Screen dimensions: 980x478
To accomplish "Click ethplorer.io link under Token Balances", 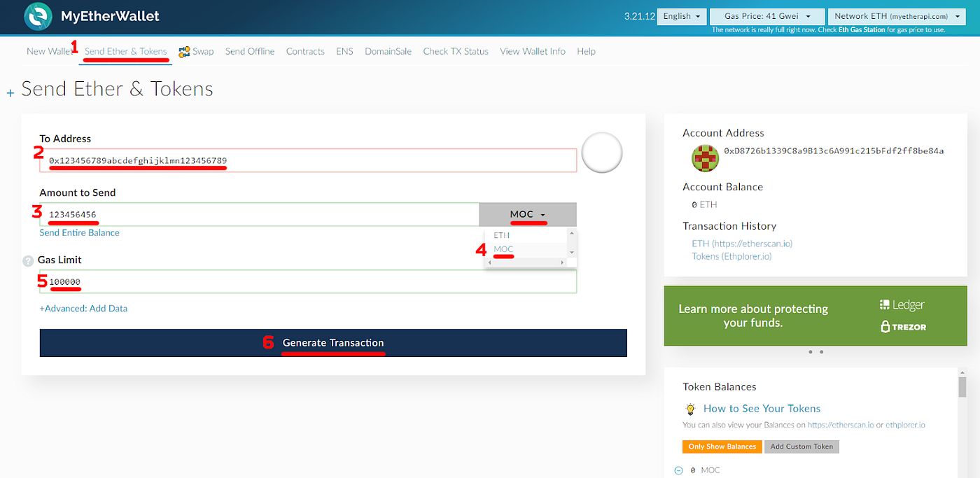I will click(905, 425).
